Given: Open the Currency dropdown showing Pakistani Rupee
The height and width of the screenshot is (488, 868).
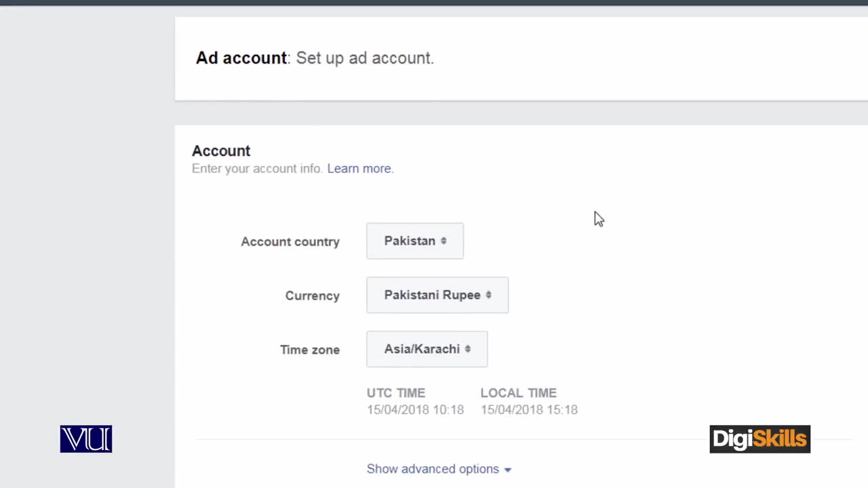Looking at the screenshot, I should pos(437,295).
